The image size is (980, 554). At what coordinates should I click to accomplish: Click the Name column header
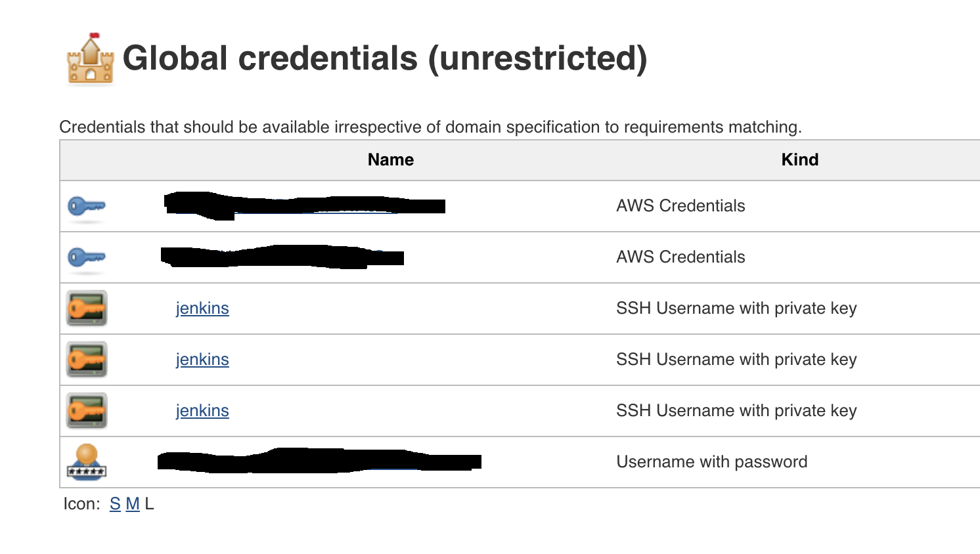click(x=391, y=160)
